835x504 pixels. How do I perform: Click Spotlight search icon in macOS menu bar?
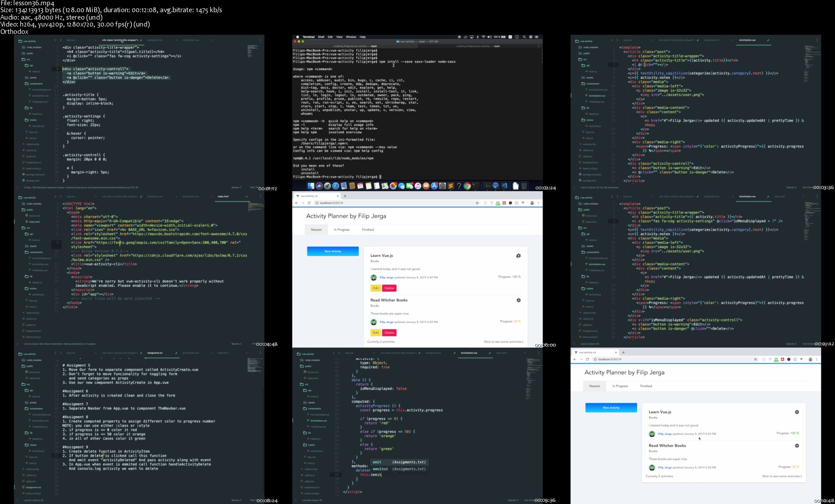[x=524, y=37]
